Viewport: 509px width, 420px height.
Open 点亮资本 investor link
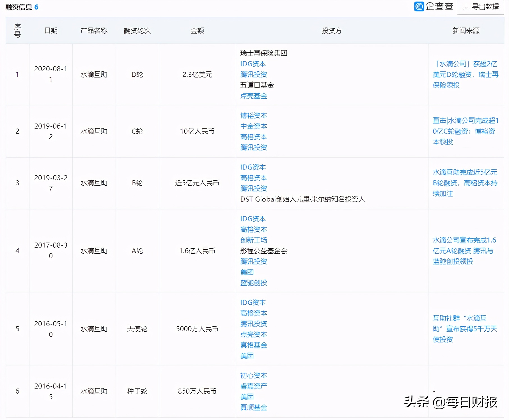tap(254, 334)
